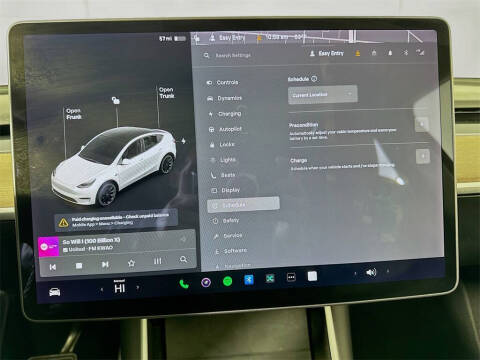Open Locks settings menu

pos(222,144)
